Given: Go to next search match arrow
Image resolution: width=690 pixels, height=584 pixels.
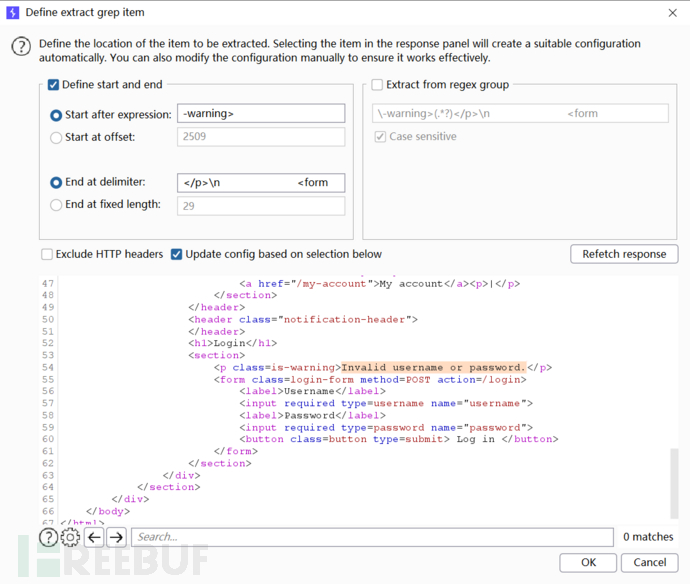Looking at the screenshot, I should (116, 537).
